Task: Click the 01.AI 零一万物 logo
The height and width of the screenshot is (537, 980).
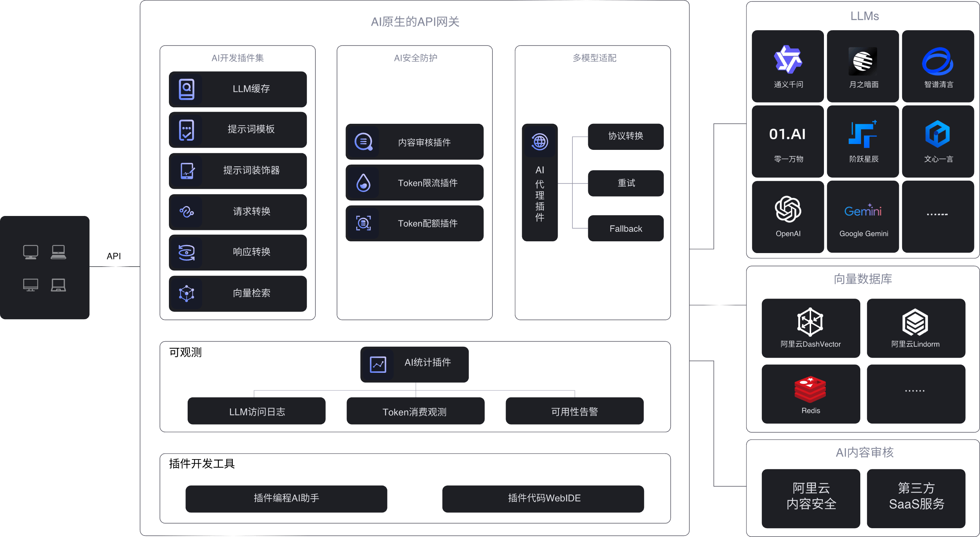Action: pyautogui.click(x=787, y=134)
